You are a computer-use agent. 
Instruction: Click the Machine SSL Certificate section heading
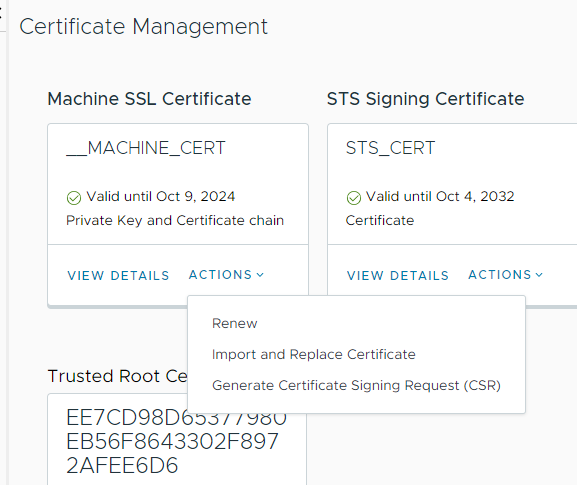(x=149, y=99)
